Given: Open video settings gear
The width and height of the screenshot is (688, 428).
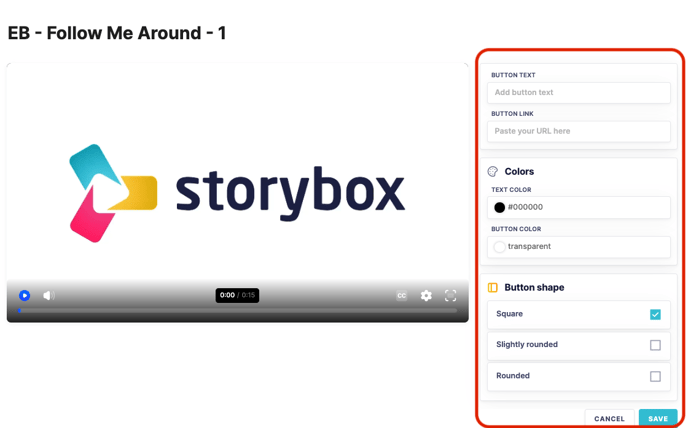Looking at the screenshot, I should (426, 295).
